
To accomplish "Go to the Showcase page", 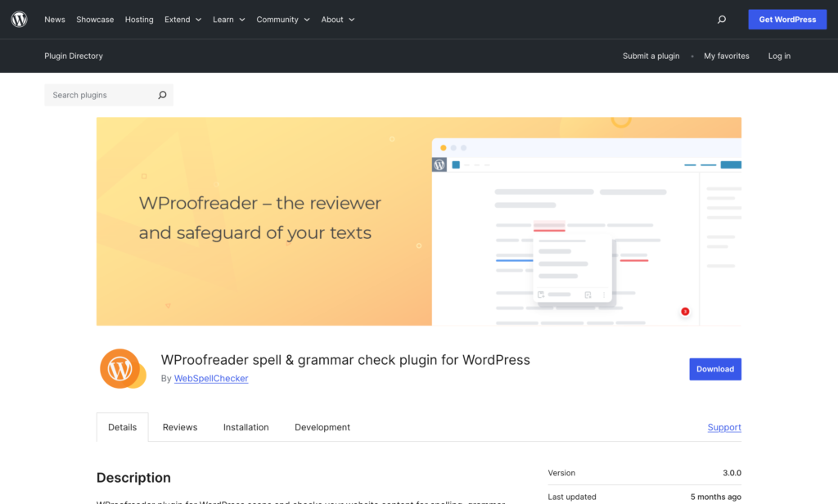I will (95, 20).
